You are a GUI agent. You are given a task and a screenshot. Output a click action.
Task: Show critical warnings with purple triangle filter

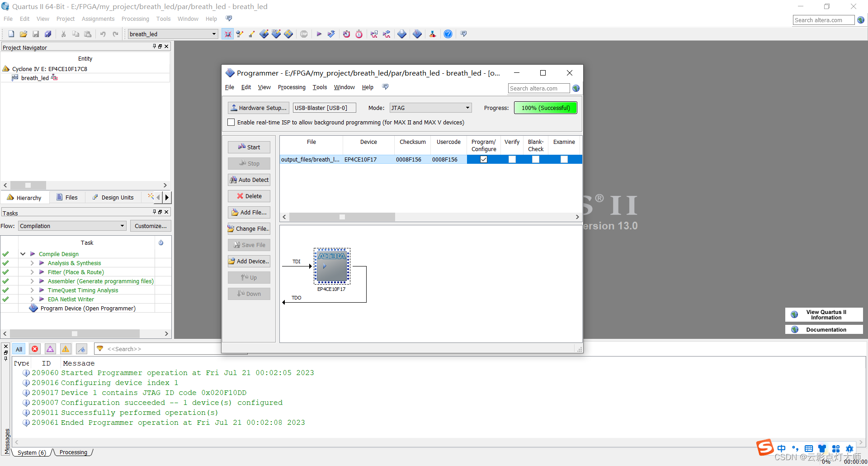(x=50, y=349)
